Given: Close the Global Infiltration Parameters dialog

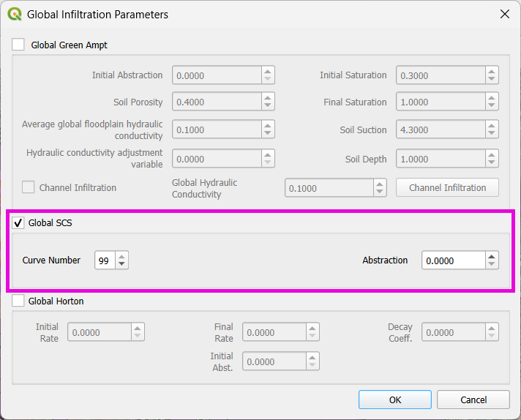Looking at the screenshot, I should (503, 14).
